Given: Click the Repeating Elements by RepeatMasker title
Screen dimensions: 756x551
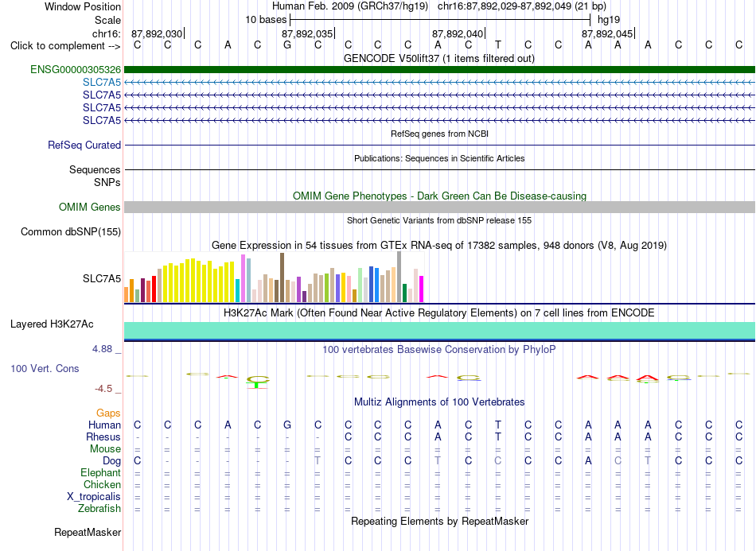Looking at the screenshot, I should [x=440, y=521].
